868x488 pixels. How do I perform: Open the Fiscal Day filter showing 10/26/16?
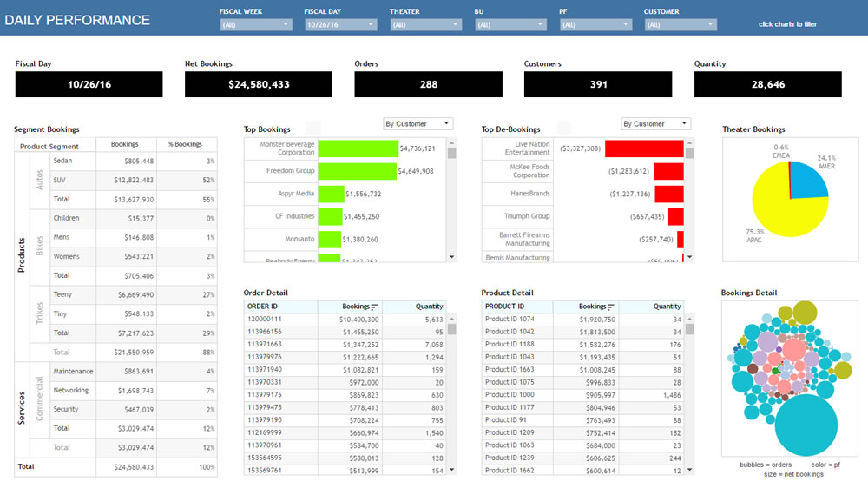click(x=340, y=25)
